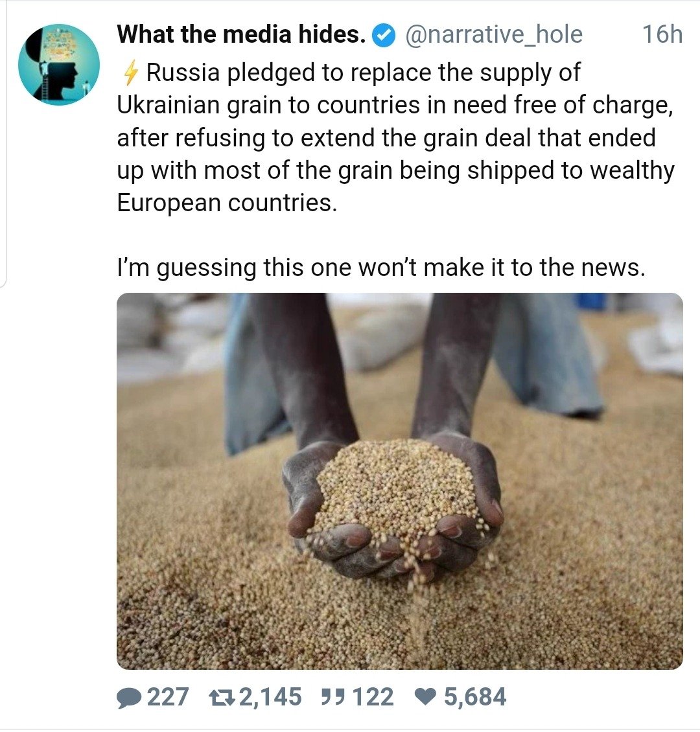The width and height of the screenshot is (700, 732).
Task: Show the 5,684 likes count
Action: (475, 698)
